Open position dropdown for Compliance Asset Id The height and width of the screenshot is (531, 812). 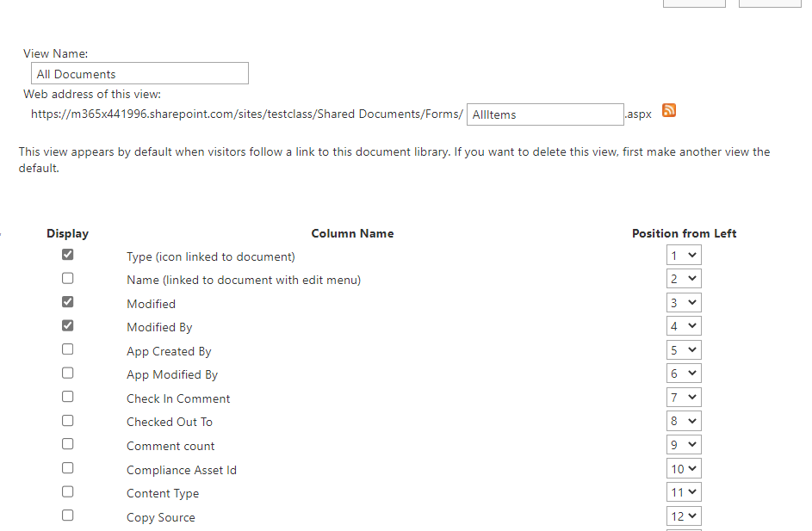(684, 468)
